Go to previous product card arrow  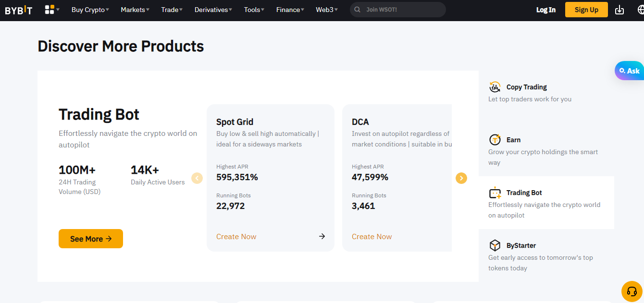tap(197, 178)
